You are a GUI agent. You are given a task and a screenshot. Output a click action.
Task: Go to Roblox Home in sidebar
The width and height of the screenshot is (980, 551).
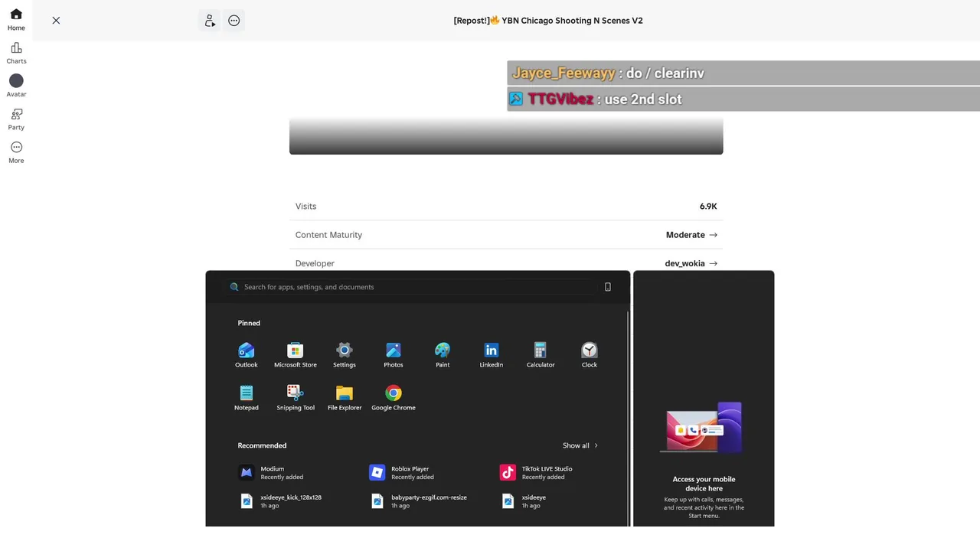point(16,20)
